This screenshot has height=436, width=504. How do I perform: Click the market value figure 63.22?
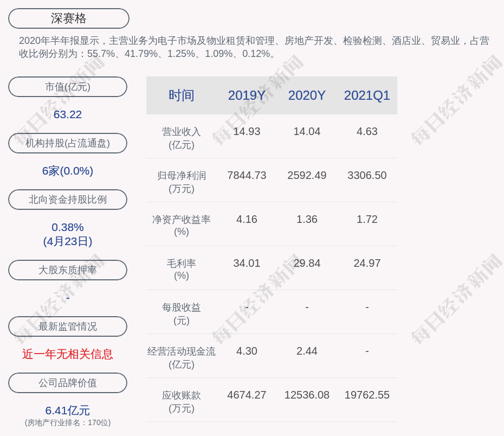[x=68, y=114]
